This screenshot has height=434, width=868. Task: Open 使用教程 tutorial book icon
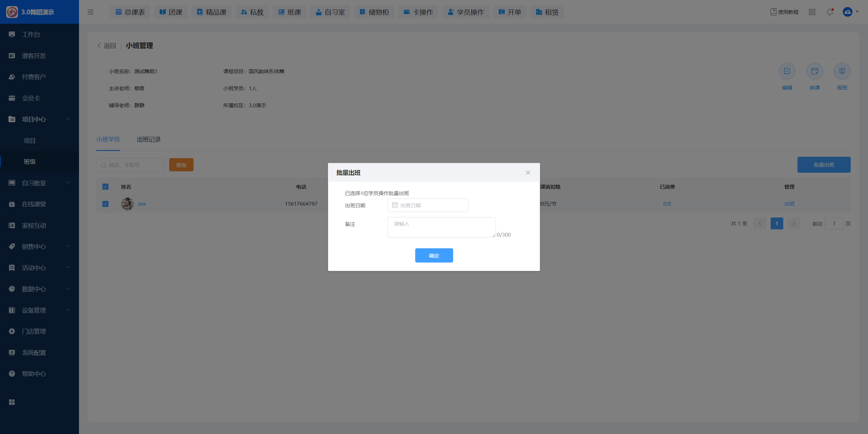773,12
